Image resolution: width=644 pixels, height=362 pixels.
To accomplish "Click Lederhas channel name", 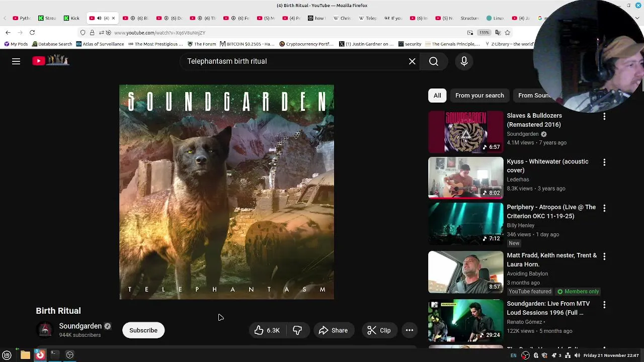I will 518,179.
